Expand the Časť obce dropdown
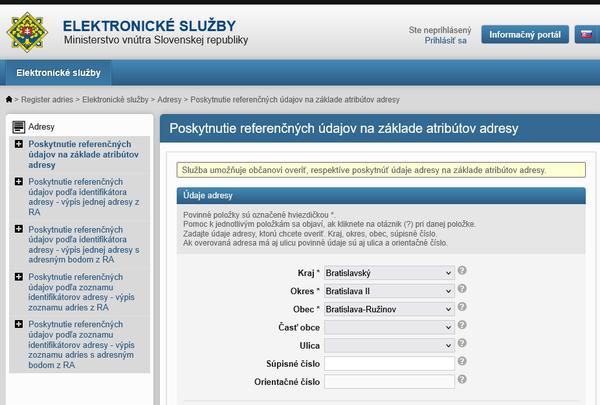This screenshot has height=405, width=600. [389, 327]
